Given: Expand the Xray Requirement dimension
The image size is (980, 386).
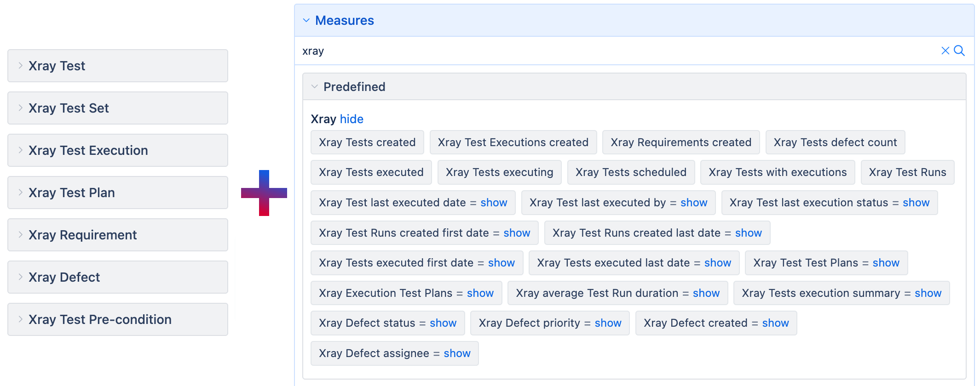Looking at the screenshot, I should (21, 235).
